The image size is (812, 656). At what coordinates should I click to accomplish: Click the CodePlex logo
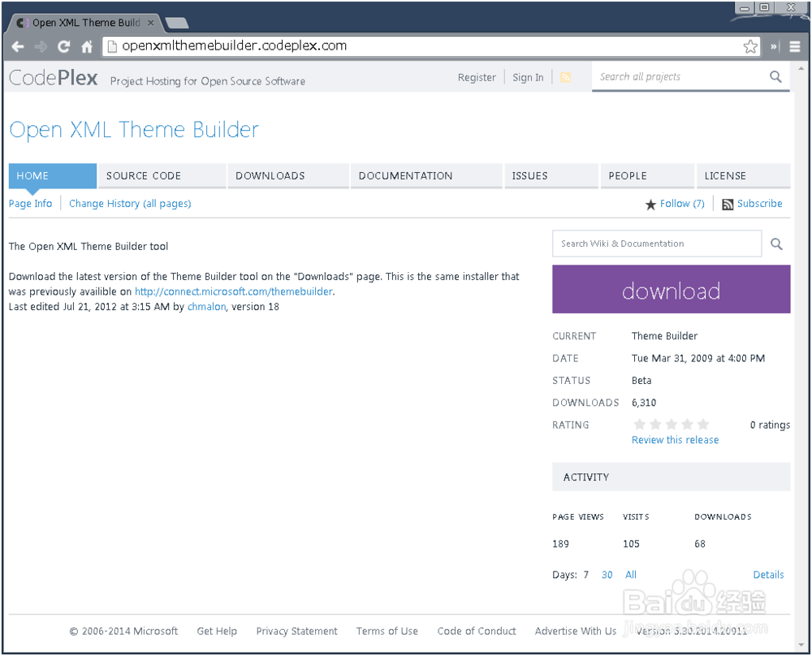(x=54, y=78)
